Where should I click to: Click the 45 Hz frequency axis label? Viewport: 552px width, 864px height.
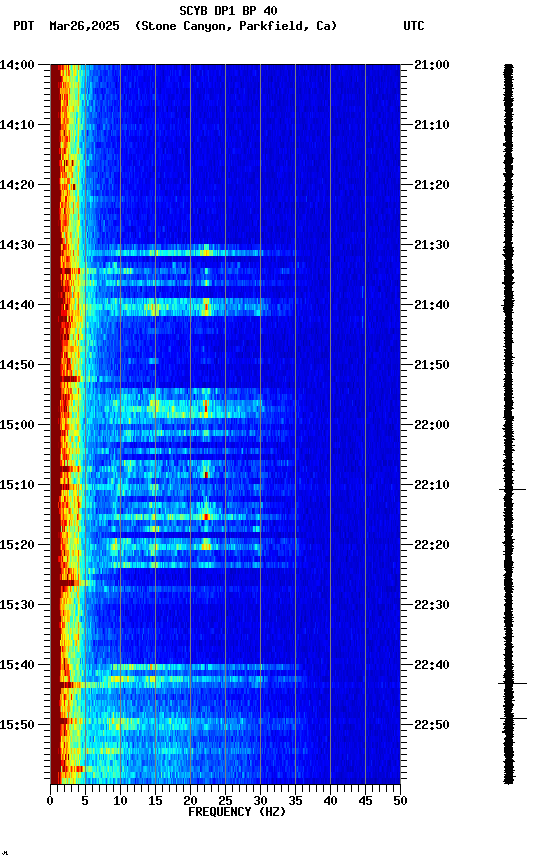point(365,801)
